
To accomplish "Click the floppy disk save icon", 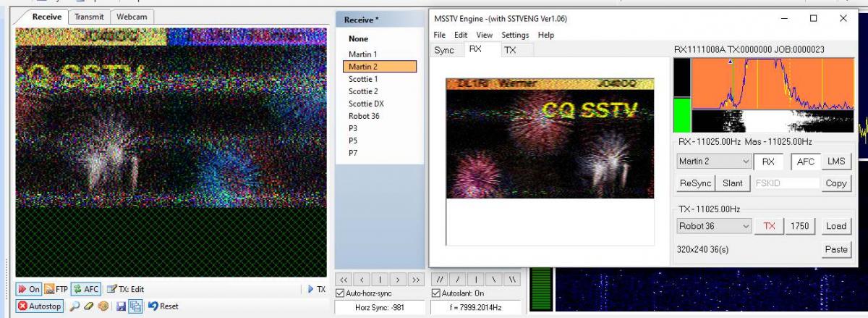I will coord(121,306).
